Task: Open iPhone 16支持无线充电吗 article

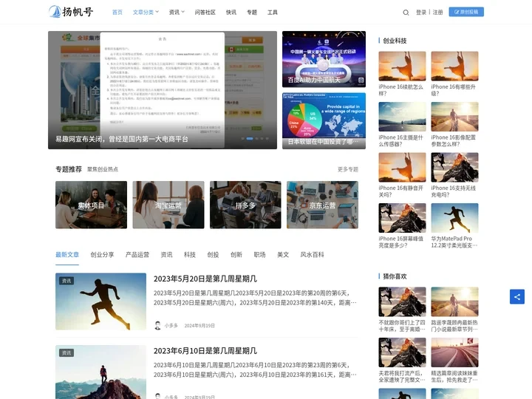Action: click(x=453, y=191)
